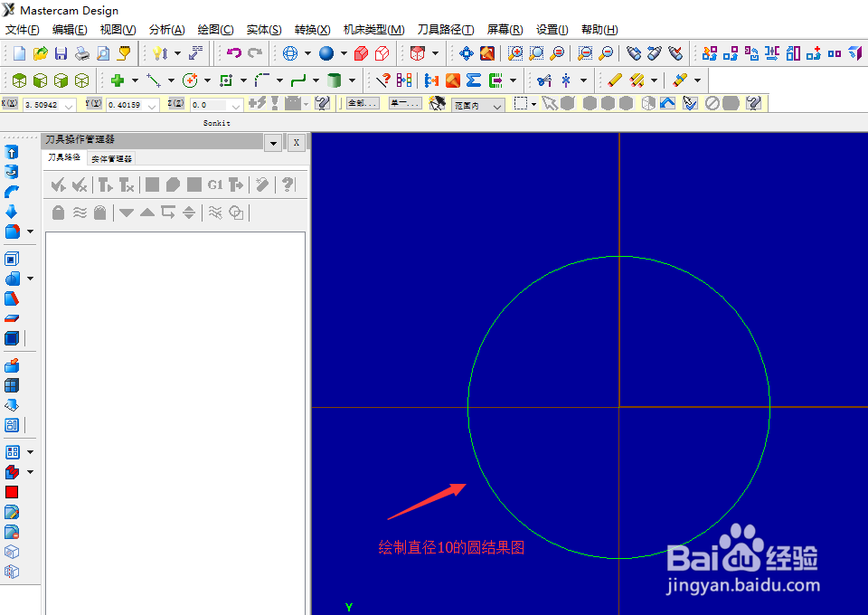Expand the arrow beside the lightbulb icon
The width and height of the screenshot is (868, 615).
tap(177, 53)
